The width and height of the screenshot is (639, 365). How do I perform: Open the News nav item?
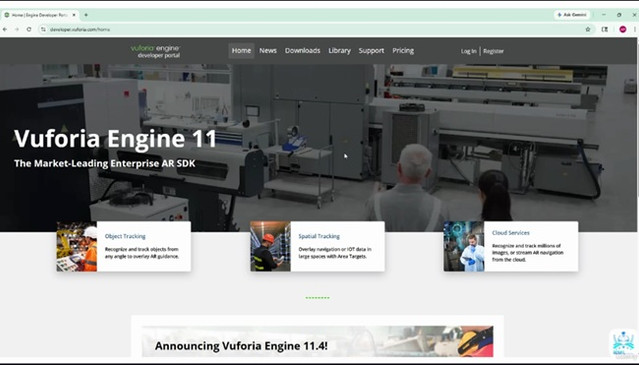[268, 51]
